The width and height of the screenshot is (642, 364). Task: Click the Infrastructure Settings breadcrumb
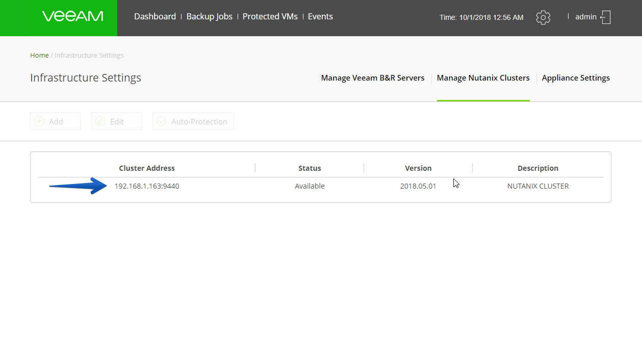[89, 55]
